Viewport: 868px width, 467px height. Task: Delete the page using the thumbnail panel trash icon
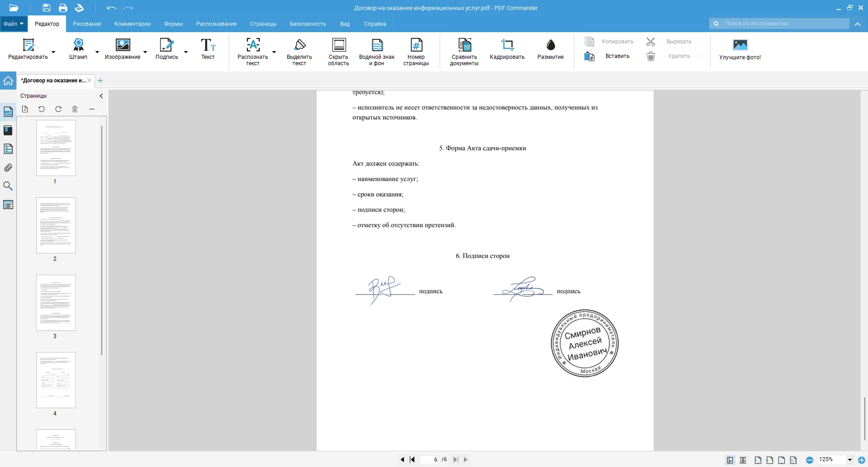click(x=75, y=109)
